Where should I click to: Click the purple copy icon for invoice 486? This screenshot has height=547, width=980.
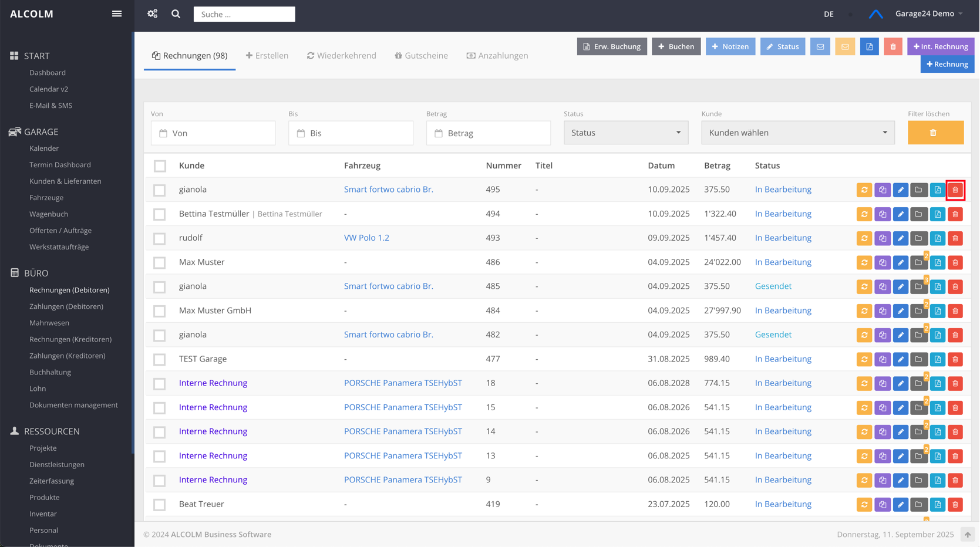[883, 263]
